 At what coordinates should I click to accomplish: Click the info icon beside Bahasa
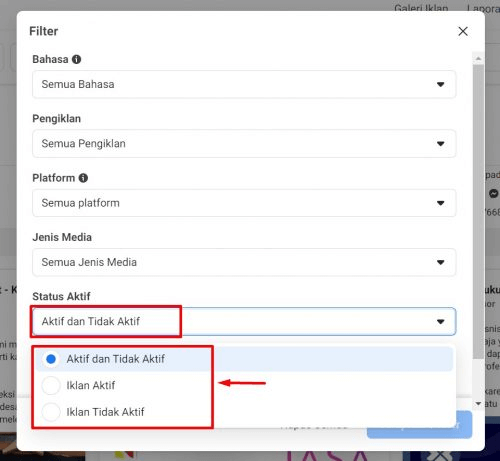[76, 59]
